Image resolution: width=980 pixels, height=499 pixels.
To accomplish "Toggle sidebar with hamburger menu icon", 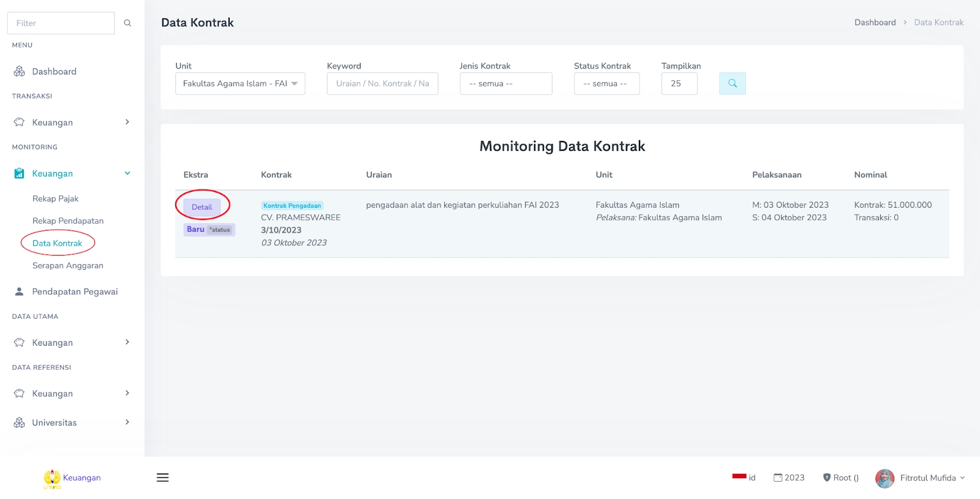I will pyautogui.click(x=162, y=478).
